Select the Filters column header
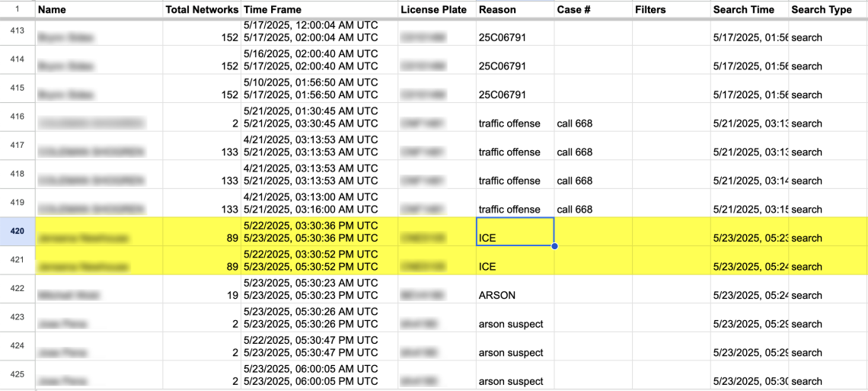 point(672,10)
